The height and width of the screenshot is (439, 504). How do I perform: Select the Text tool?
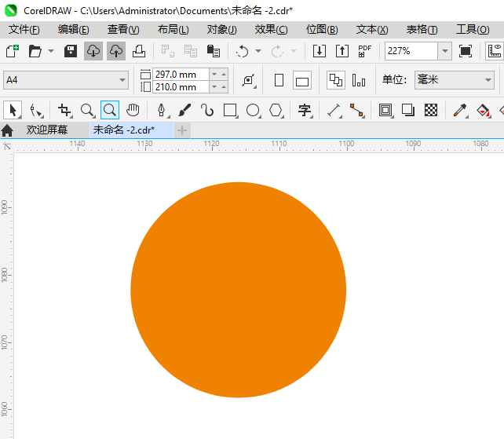click(x=305, y=110)
